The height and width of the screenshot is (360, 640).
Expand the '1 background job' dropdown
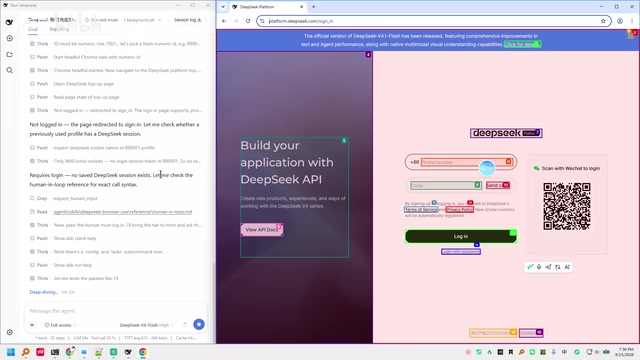pyautogui.click(x=142, y=20)
